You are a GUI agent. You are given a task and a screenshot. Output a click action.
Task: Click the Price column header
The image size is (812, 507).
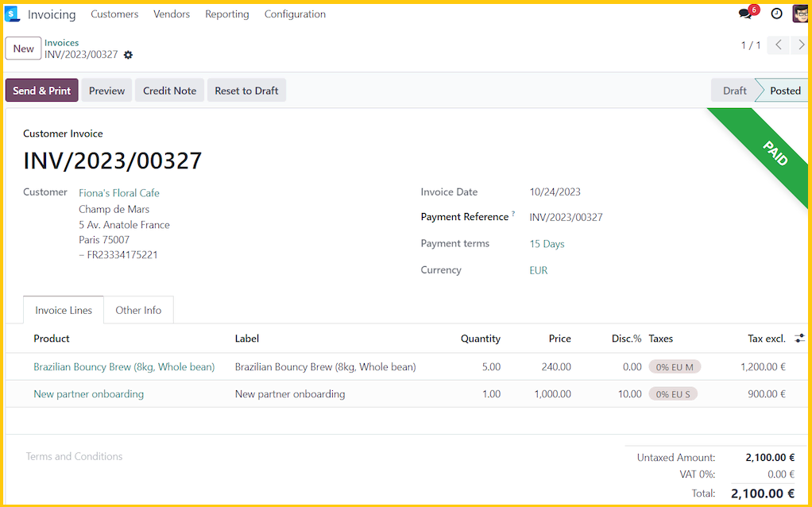click(560, 339)
